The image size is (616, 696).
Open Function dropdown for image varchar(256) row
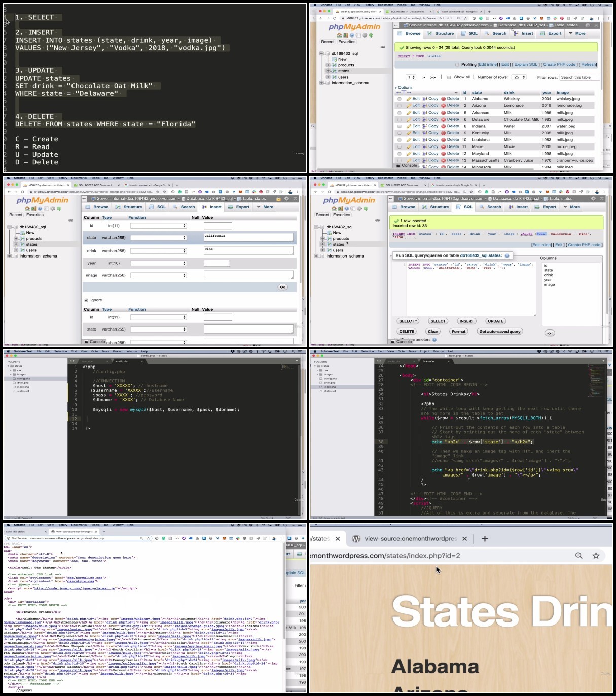[159, 275]
